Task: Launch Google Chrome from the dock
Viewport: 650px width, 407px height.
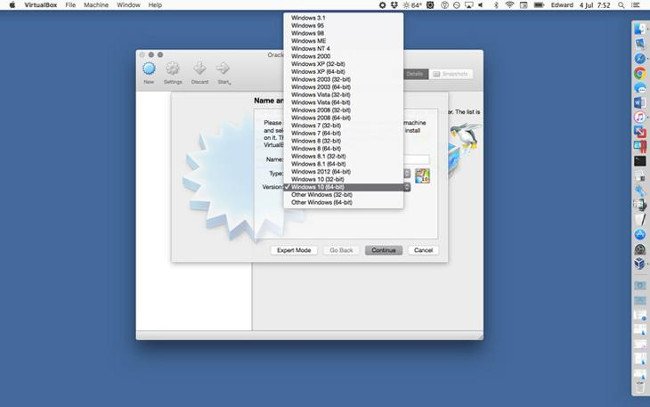Action: (640, 73)
